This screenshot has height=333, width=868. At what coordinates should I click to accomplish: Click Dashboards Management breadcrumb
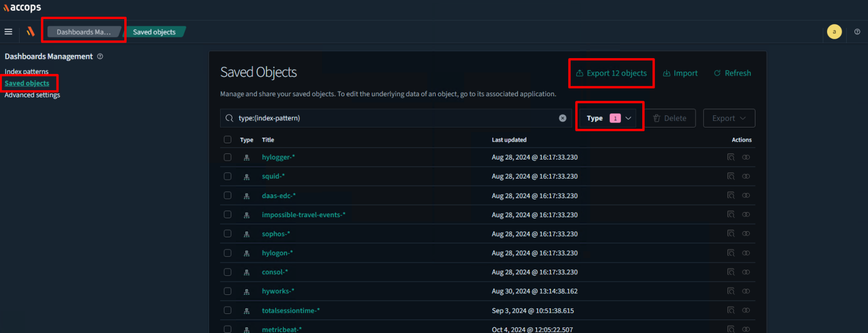[x=83, y=32]
